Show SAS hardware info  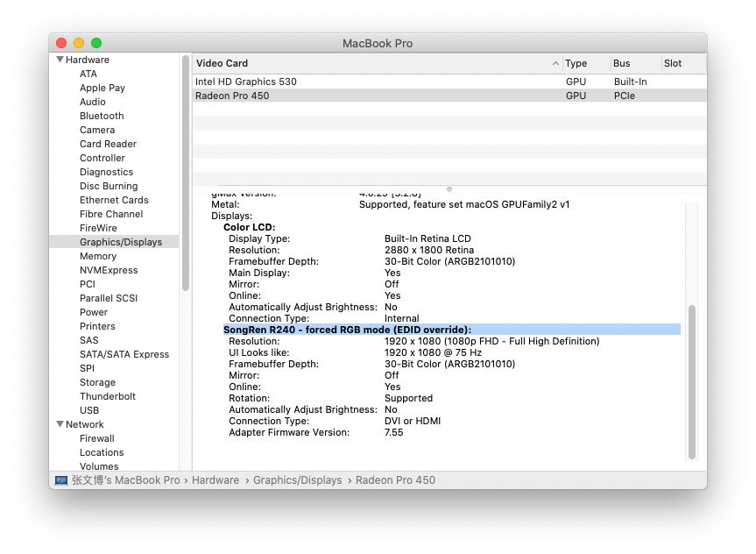(x=88, y=340)
